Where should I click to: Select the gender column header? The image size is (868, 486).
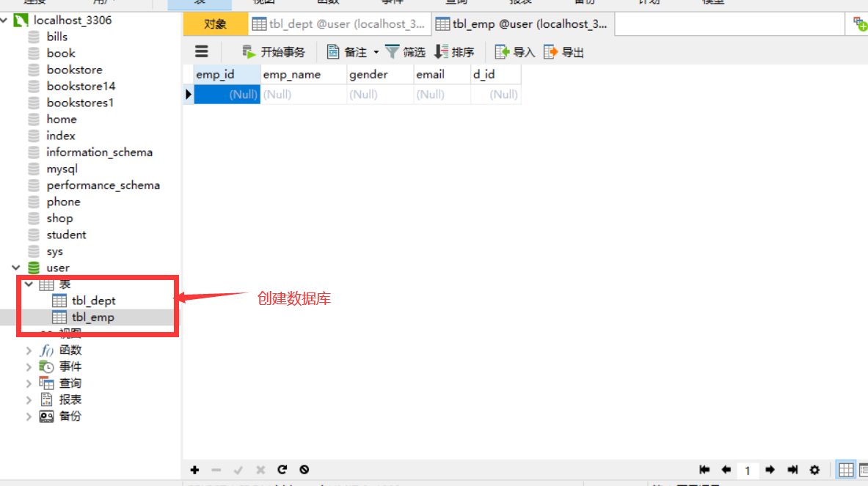pyautogui.click(x=380, y=74)
